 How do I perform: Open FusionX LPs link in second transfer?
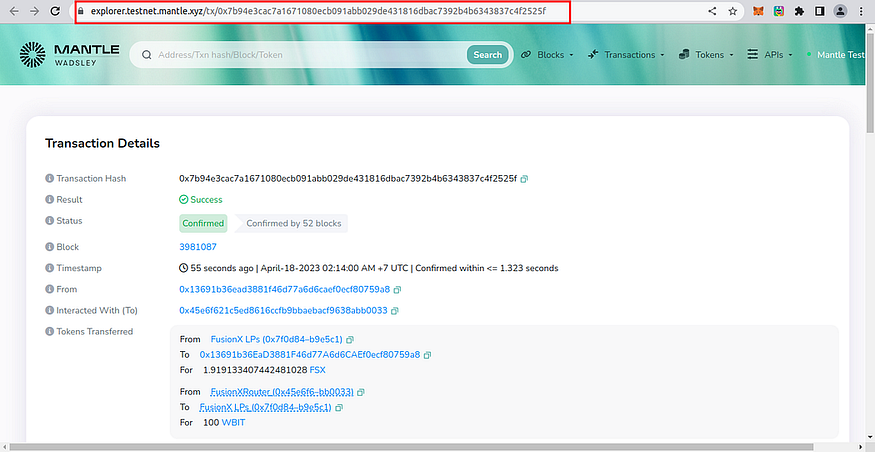pos(265,408)
